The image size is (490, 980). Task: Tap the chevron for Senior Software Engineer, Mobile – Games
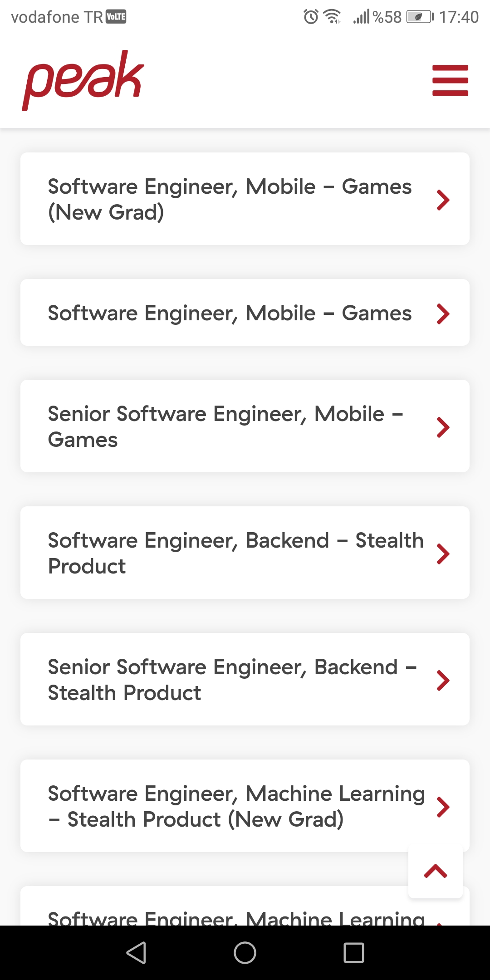pyautogui.click(x=443, y=427)
